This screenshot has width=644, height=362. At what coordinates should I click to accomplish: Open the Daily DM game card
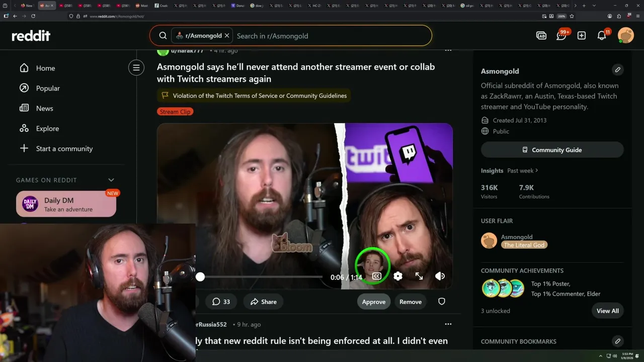[x=66, y=204]
